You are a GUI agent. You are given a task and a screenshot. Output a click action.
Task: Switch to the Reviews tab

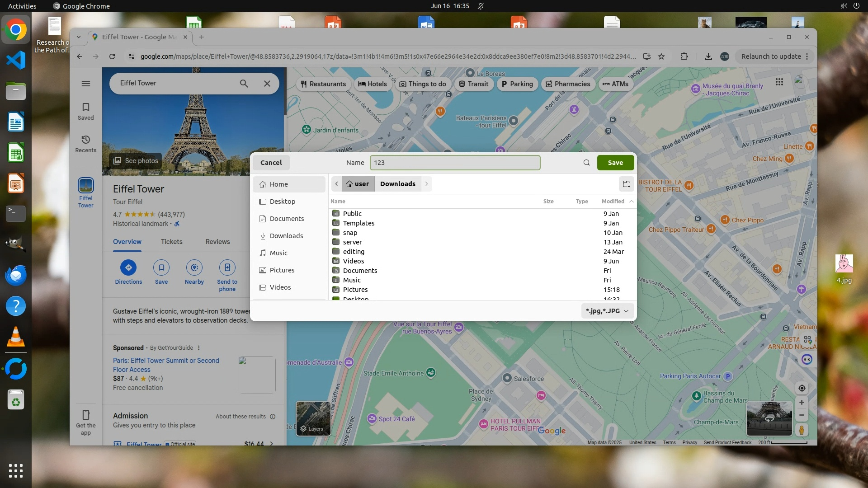pyautogui.click(x=217, y=242)
